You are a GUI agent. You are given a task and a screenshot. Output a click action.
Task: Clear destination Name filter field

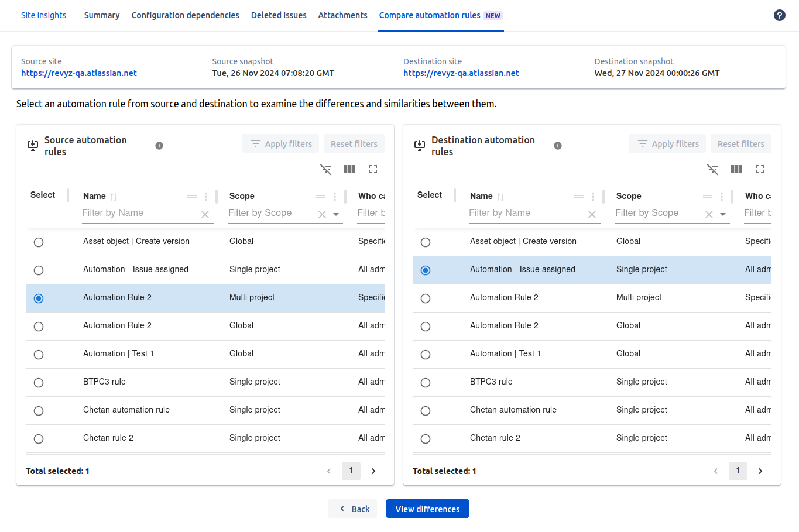point(592,214)
